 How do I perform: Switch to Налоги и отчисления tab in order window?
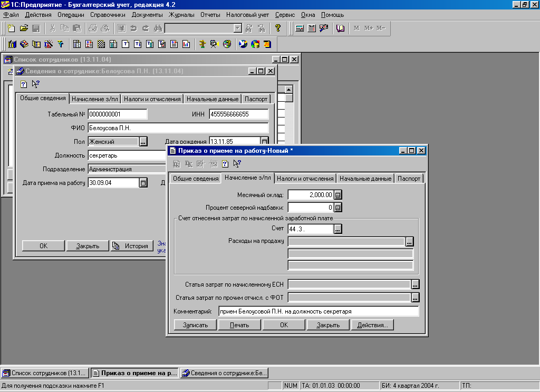[305, 178]
